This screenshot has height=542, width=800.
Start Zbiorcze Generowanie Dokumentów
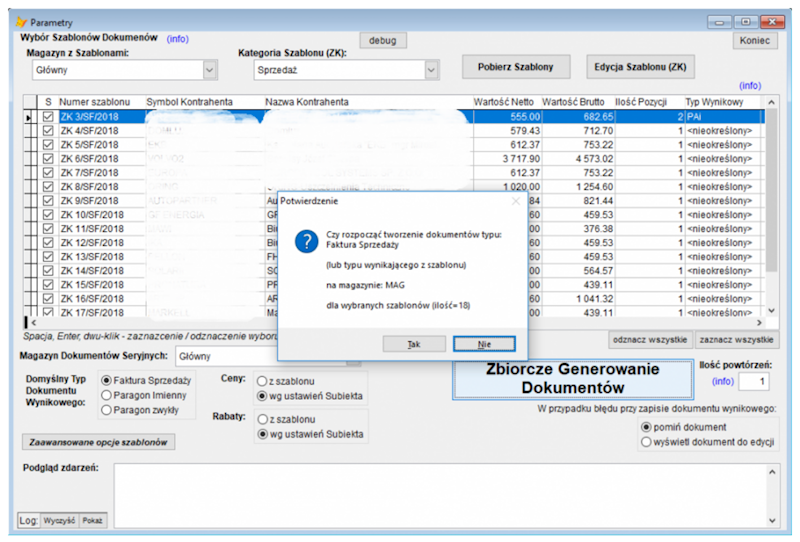click(572, 379)
